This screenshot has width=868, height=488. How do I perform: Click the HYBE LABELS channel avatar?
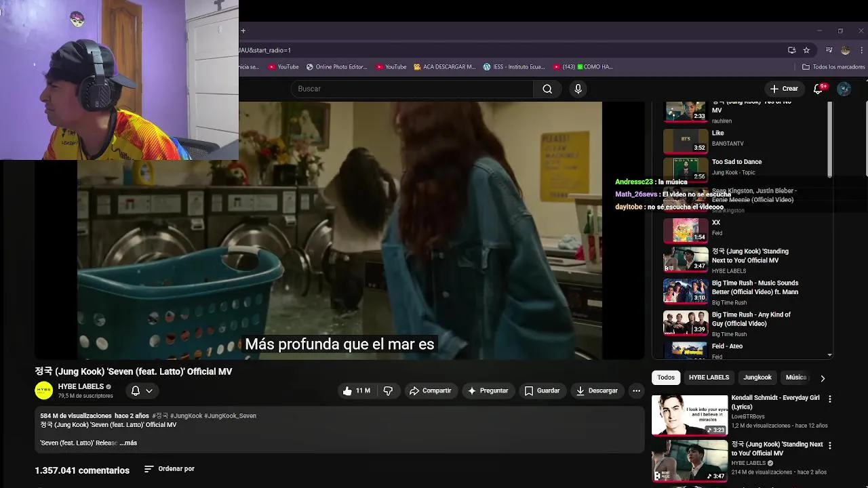[44, 390]
